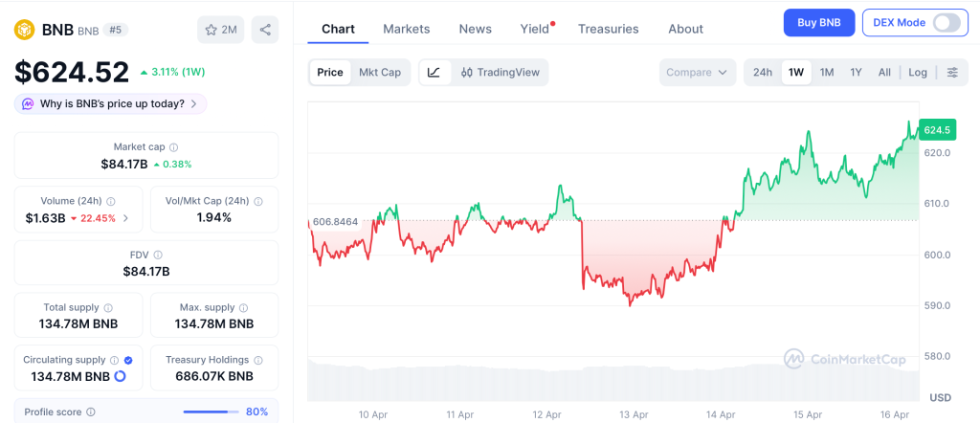Expand 'Why is BNB's price up today?'

[110, 103]
